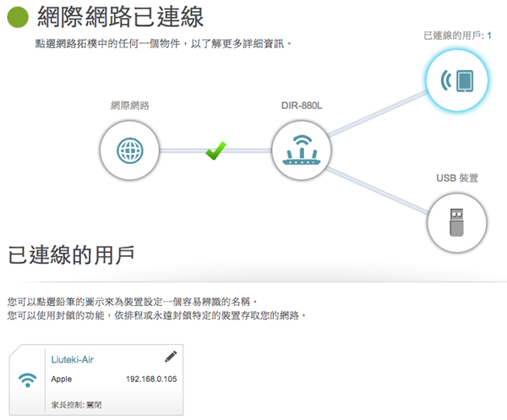The image size is (507, 420).
Task: Open the Liuteki-Air device name link
Action: [72, 359]
